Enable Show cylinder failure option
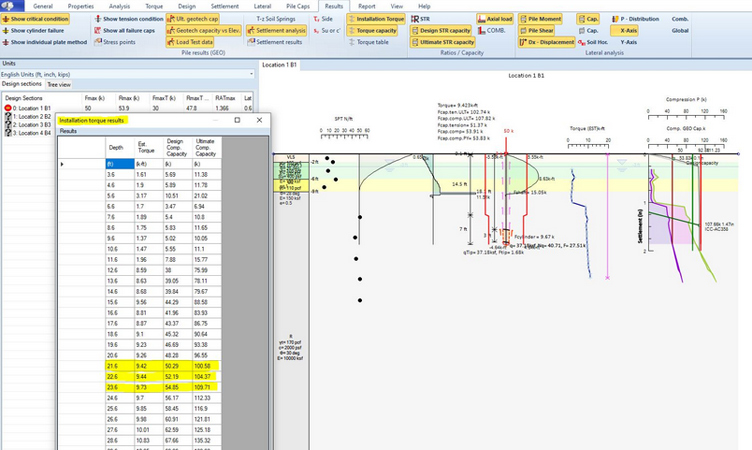 click(36, 31)
